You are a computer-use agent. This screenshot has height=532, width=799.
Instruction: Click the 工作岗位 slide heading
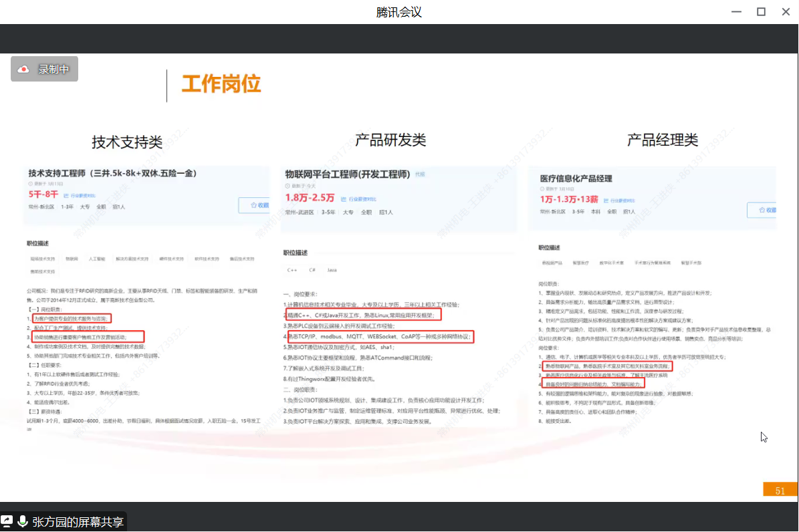click(221, 85)
